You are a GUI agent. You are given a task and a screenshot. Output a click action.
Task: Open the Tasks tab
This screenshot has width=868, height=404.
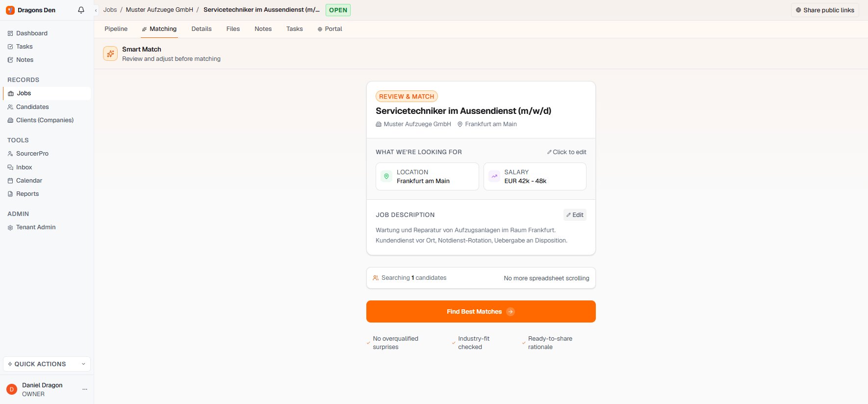[294, 29]
